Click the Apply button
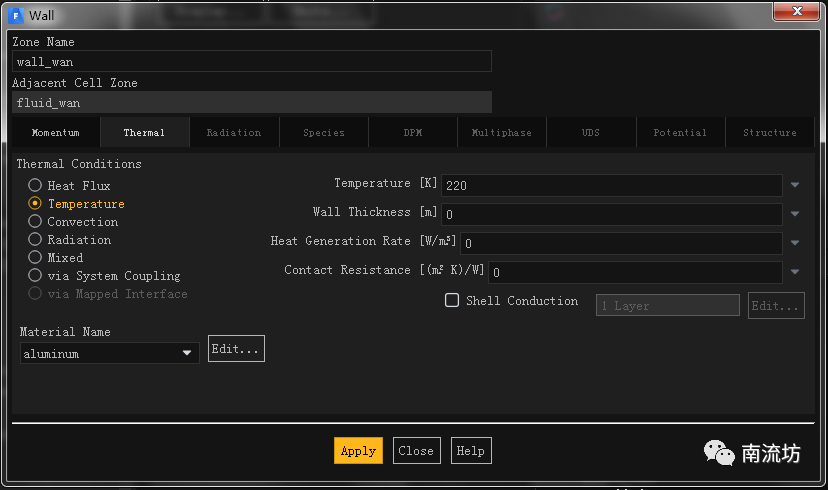The width and height of the screenshot is (828, 490). (x=358, y=451)
